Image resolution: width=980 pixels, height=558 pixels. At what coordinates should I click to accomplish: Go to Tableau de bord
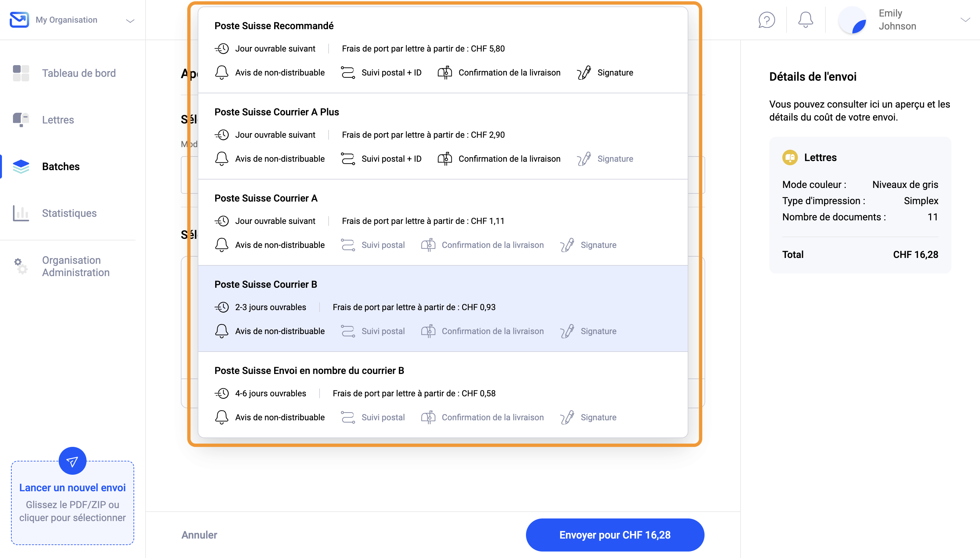click(78, 73)
